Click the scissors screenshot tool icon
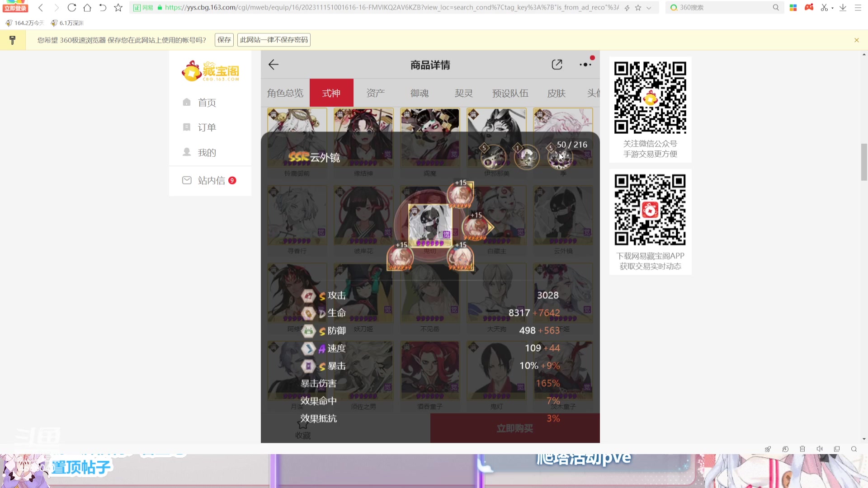 coord(825,8)
